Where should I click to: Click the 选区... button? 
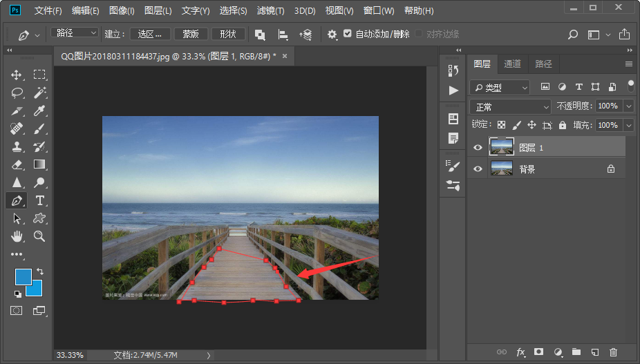pos(149,34)
